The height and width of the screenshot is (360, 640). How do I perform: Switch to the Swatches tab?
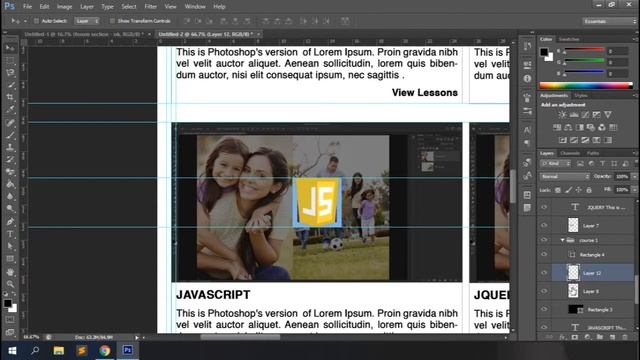pos(569,39)
